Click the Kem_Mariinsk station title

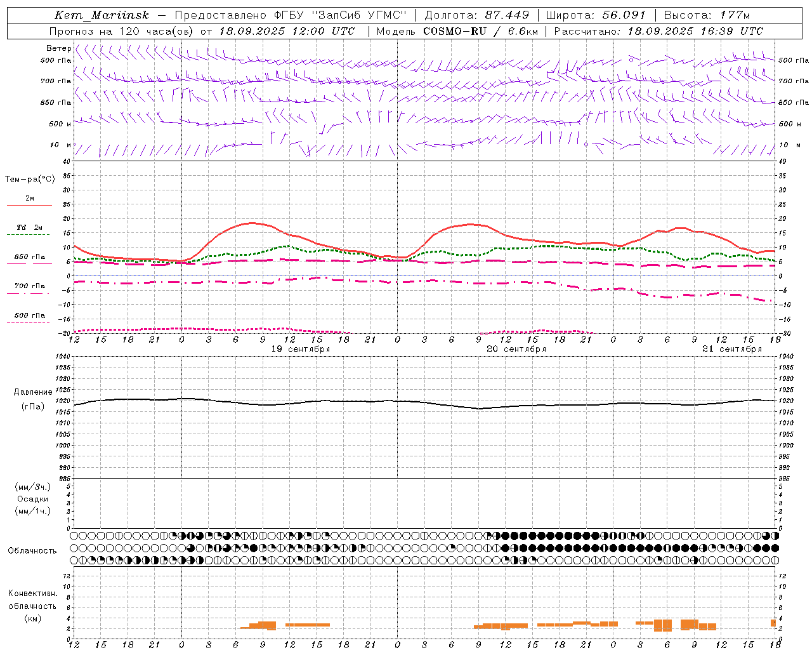101,15
